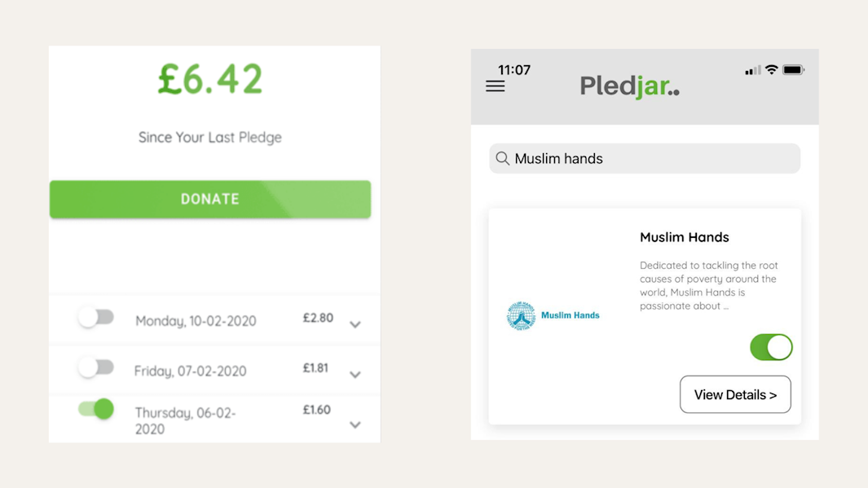The height and width of the screenshot is (488, 868).
Task: Open the hamburger menu in Pledjar header
Action: click(495, 86)
